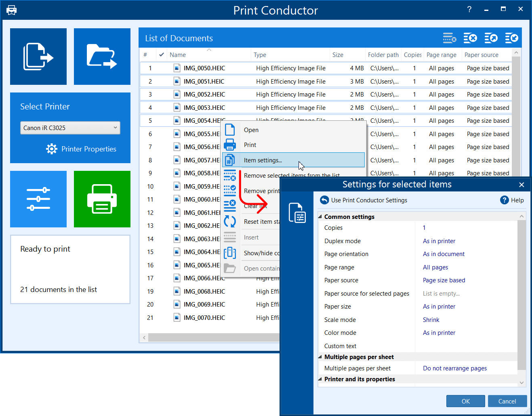532x416 pixels.
Task: Click the OK button in settings dialog
Action: click(465, 401)
